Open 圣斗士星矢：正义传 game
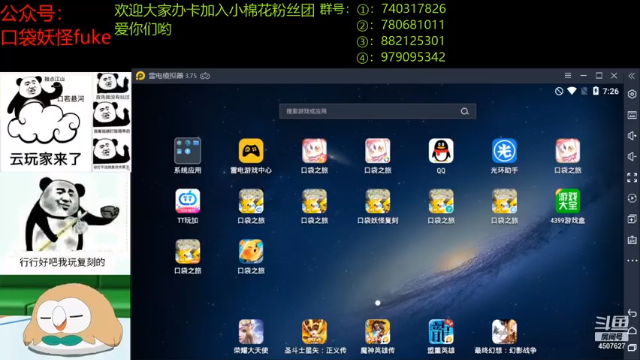 pyautogui.click(x=314, y=332)
